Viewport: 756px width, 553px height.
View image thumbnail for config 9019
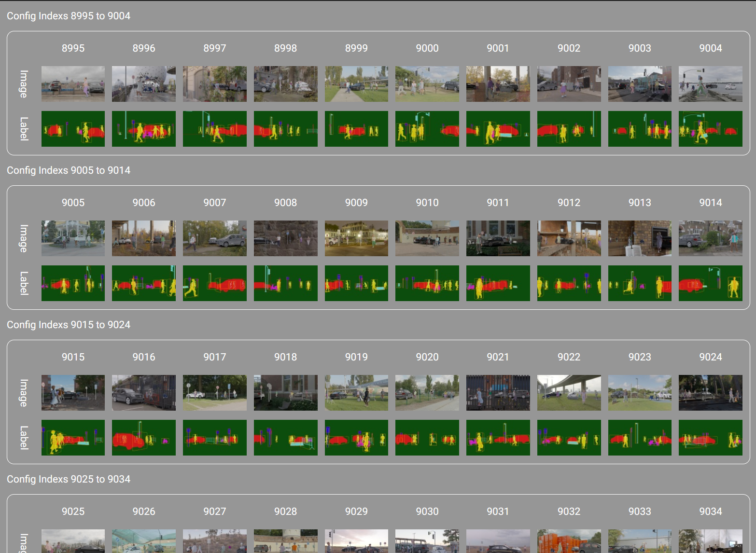pos(356,393)
